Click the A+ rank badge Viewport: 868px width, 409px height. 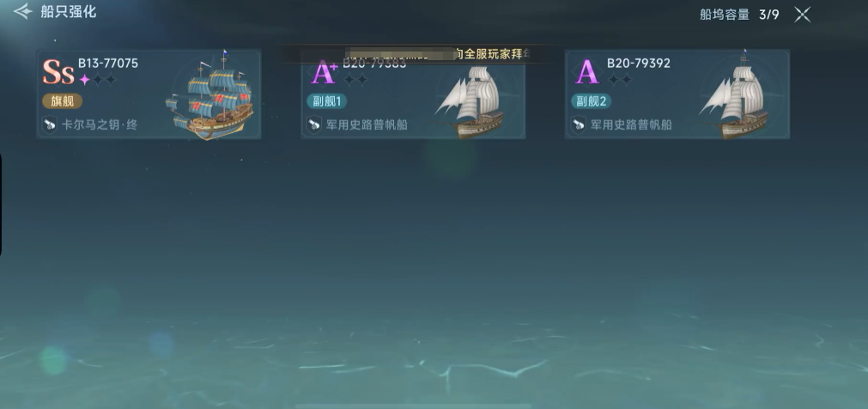[x=325, y=72]
